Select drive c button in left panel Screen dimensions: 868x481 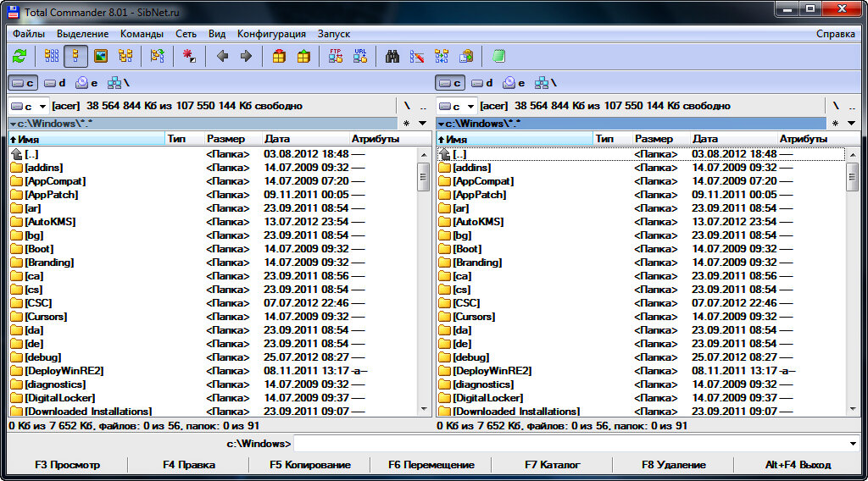23,83
